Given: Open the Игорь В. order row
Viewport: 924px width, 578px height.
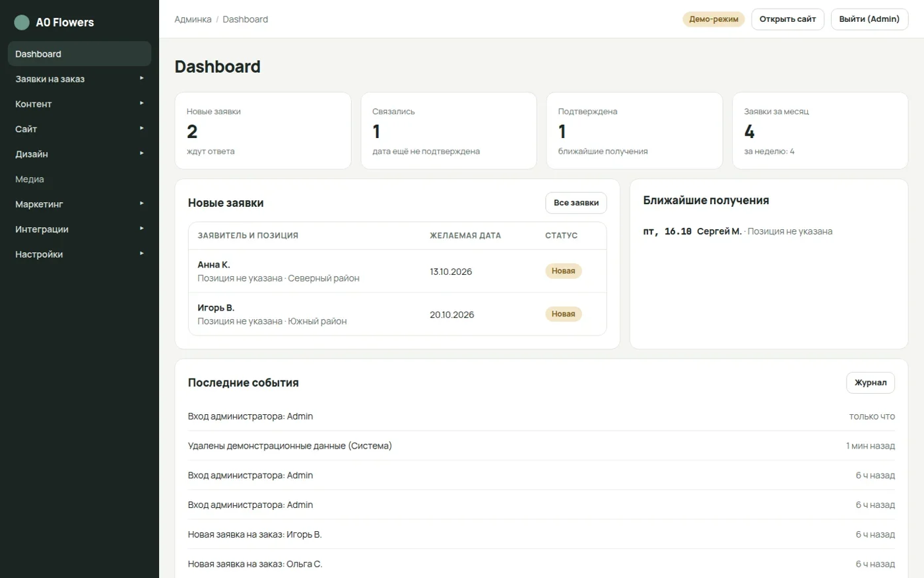Looking at the screenshot, I should pos(397,314).
